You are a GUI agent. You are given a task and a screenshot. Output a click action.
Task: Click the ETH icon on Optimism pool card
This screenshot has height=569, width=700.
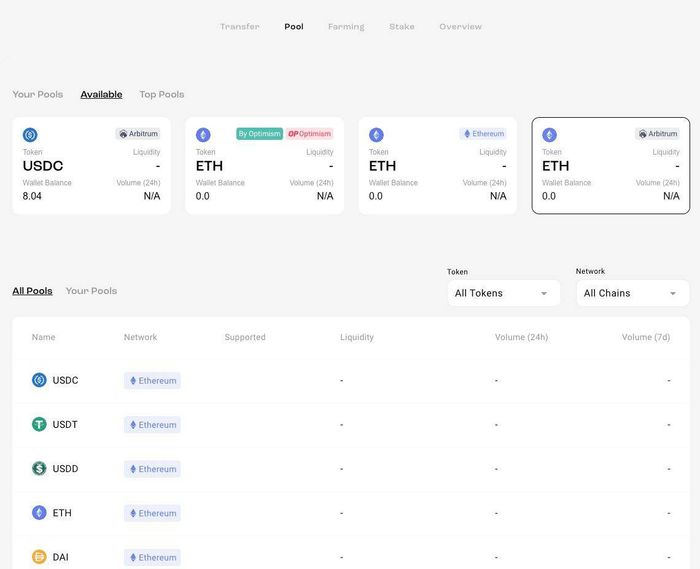pyautogui.click(x=203, y=135)
